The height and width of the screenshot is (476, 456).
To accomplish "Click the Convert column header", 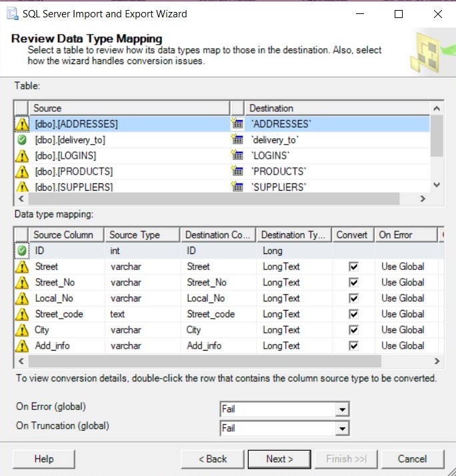I will tap(353, 235).
